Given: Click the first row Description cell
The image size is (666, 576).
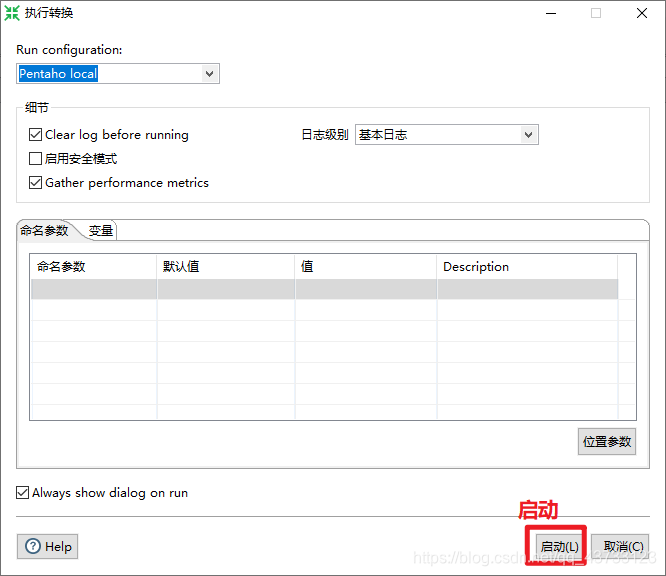Looking at the screenshot, I should click(x=528, y=289).
